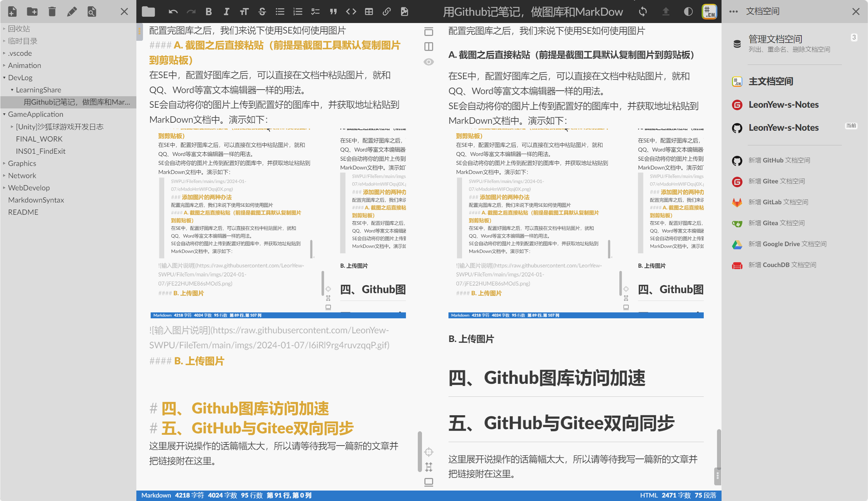This screenshot has height=501, width=868.
Task: Click the strikethrough formatting icon
Action: point(262,12)
